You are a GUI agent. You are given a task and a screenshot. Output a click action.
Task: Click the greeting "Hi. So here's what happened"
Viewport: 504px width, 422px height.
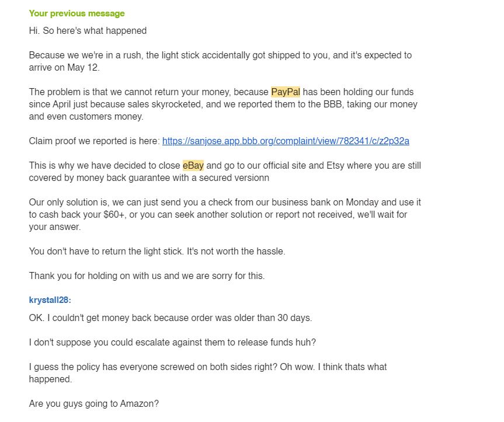point(88,30)
